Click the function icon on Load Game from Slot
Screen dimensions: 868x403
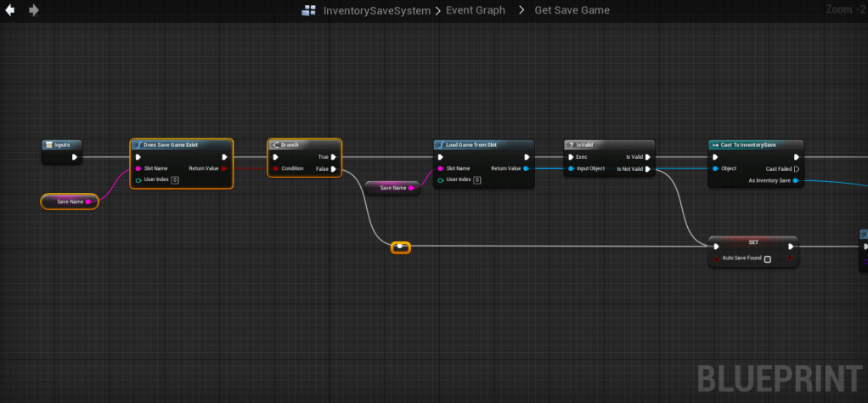coord(440,145)
